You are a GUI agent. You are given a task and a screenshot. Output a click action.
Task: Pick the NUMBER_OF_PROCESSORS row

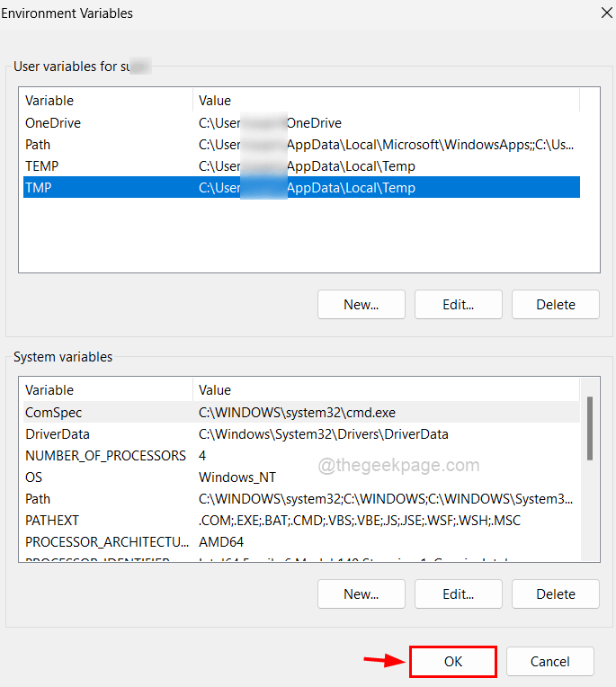tap(105, 456)
